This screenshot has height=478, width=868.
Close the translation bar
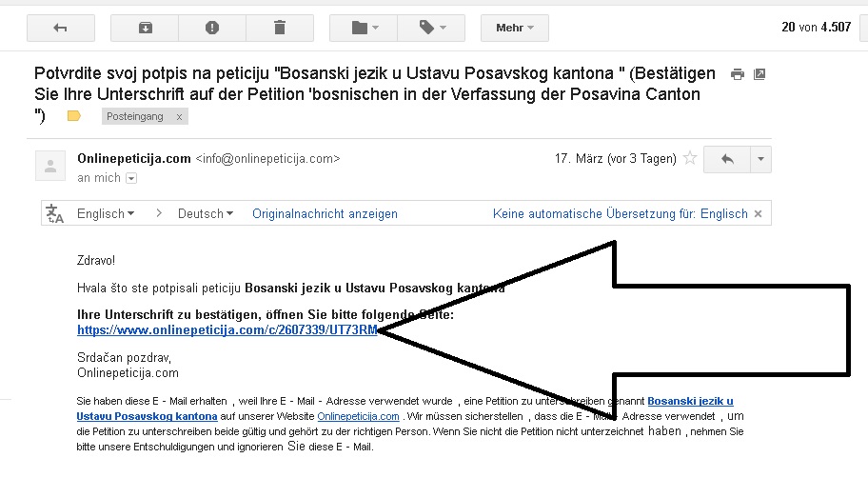click(758, 214)
